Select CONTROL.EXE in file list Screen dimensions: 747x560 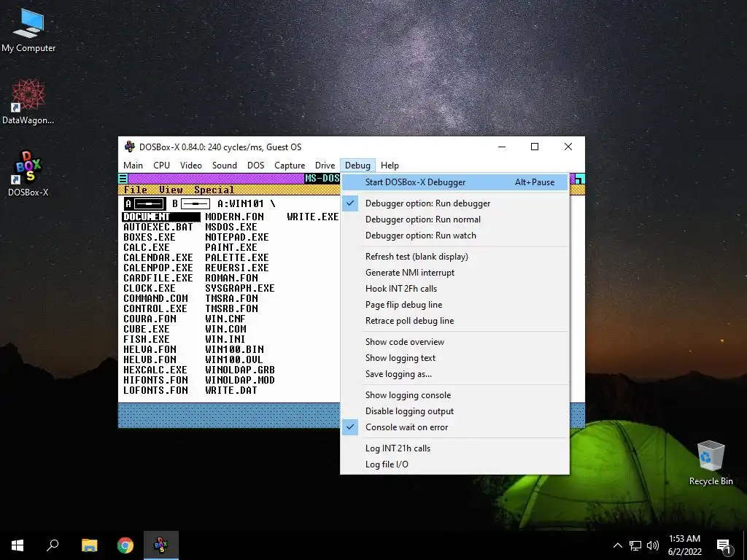click(155, 309)
